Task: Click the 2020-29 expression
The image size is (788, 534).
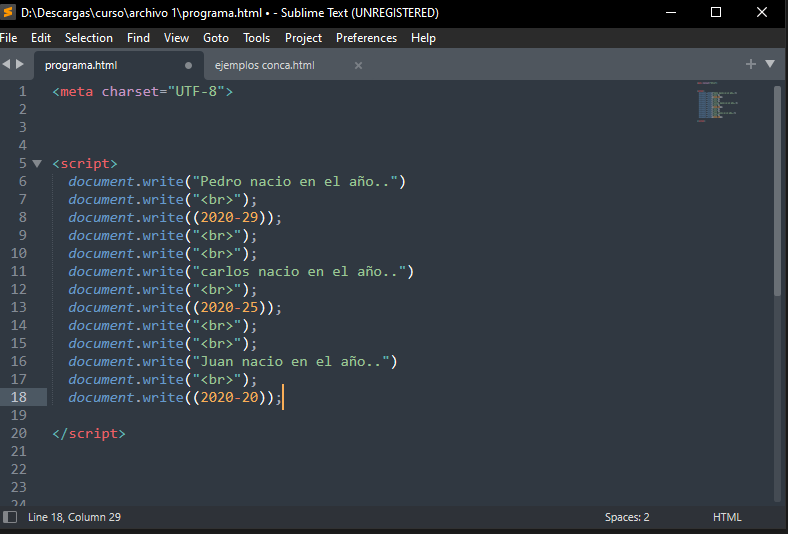Action: [x=229, y=218]
